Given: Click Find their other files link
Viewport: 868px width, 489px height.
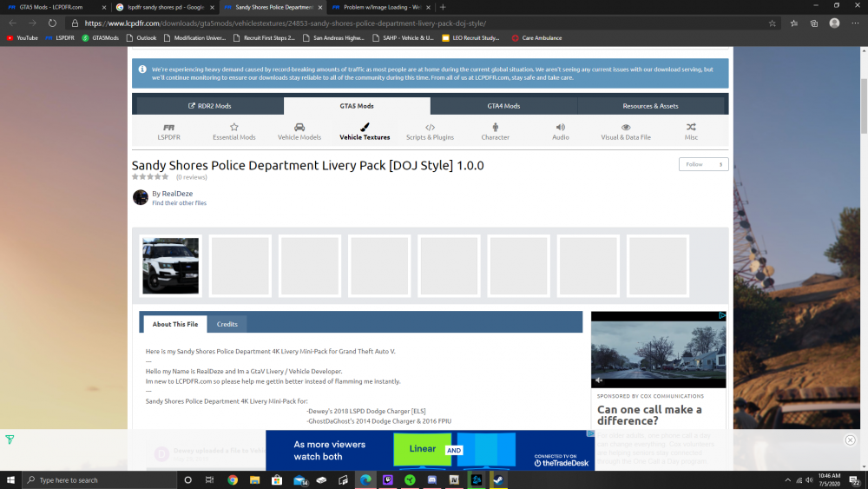Looking at the screenshot, I should click(179, 203).
